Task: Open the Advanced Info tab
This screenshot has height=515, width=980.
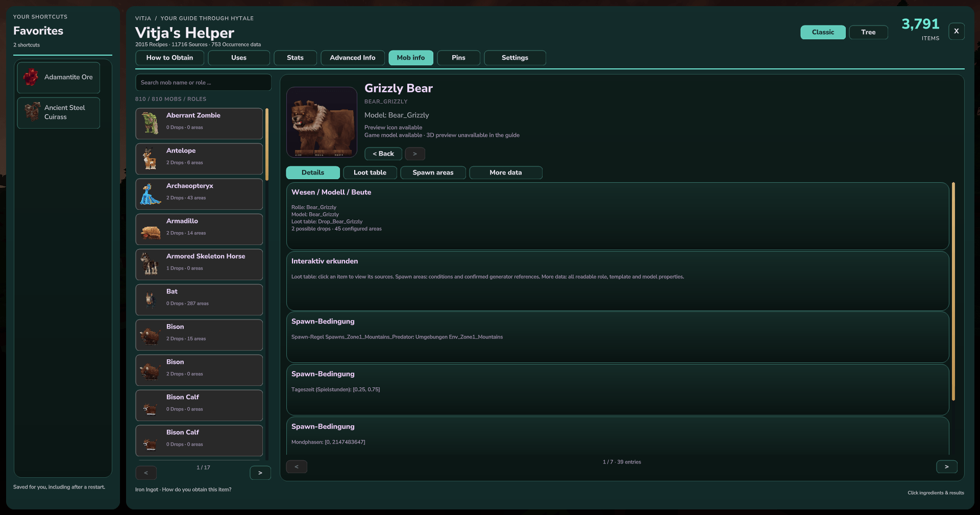Action: [353, 58]
